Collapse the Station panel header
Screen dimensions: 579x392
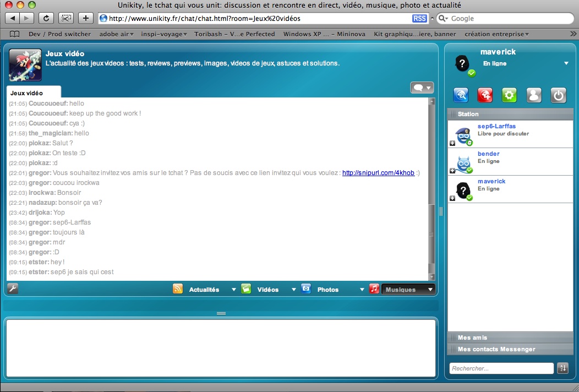[x=510, y=114]
